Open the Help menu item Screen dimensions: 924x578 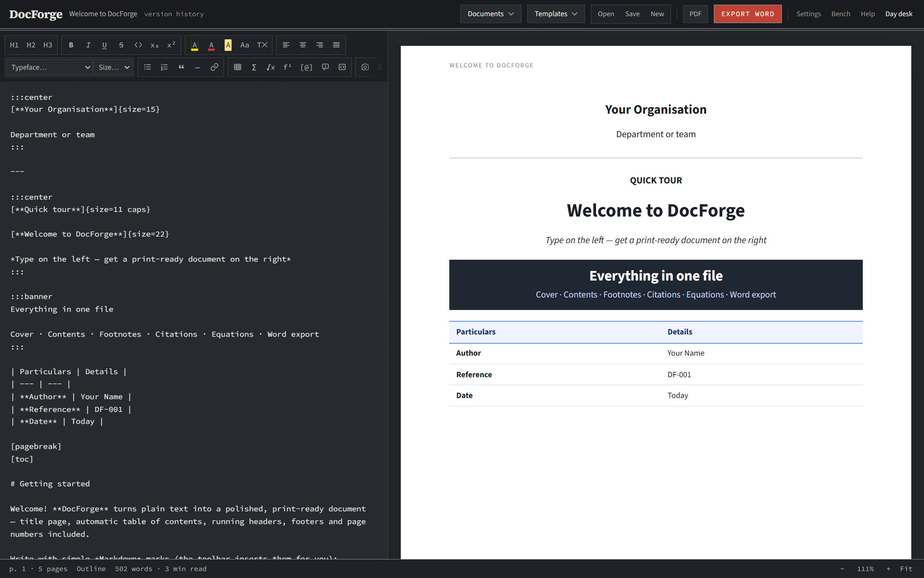pyautogui.click(x=867, y=14)
